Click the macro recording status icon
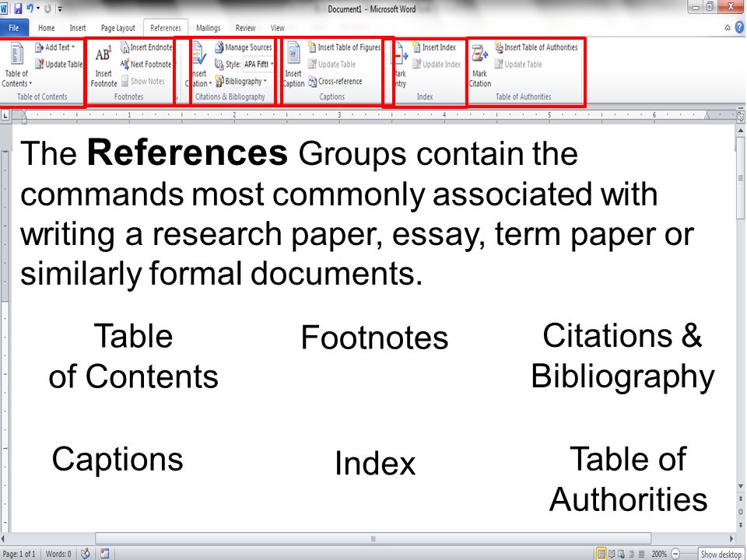Viewport: 747px width, 560px height. [104, 553]
